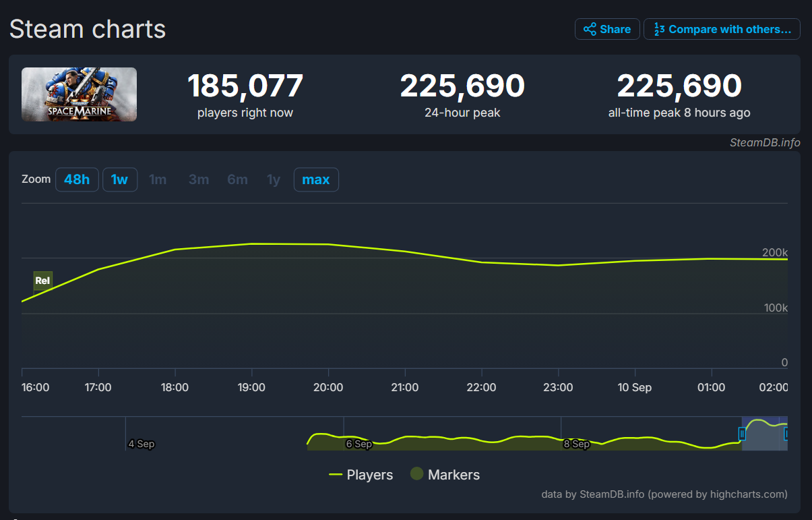
Task: Click the 24-hour peak label
Action: [462, 113]
